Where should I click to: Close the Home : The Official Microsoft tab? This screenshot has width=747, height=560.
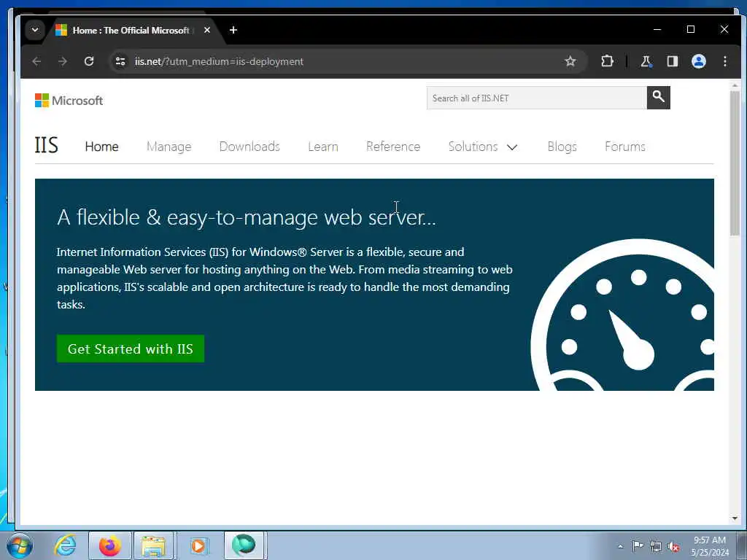(x=206, y=30)
